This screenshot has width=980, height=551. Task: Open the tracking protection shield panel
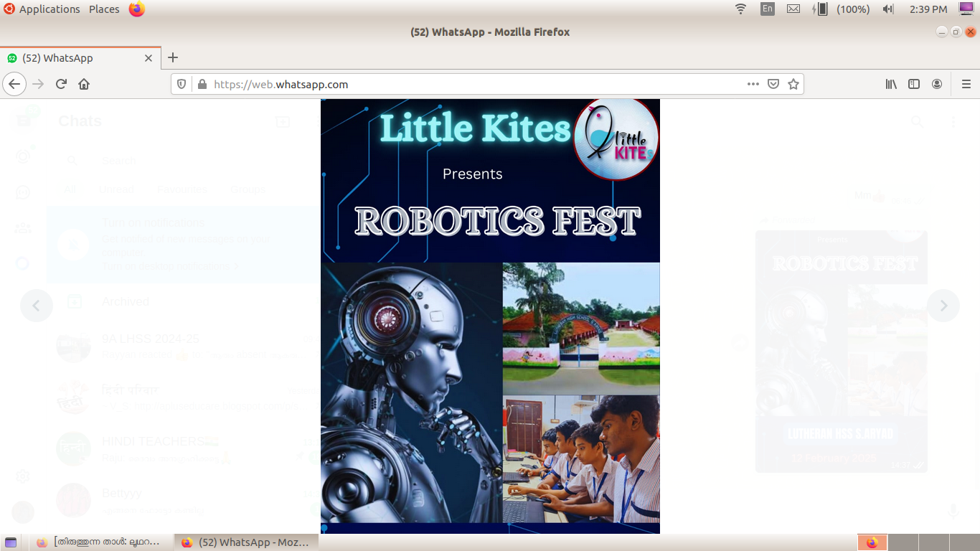tap(182, 84)
